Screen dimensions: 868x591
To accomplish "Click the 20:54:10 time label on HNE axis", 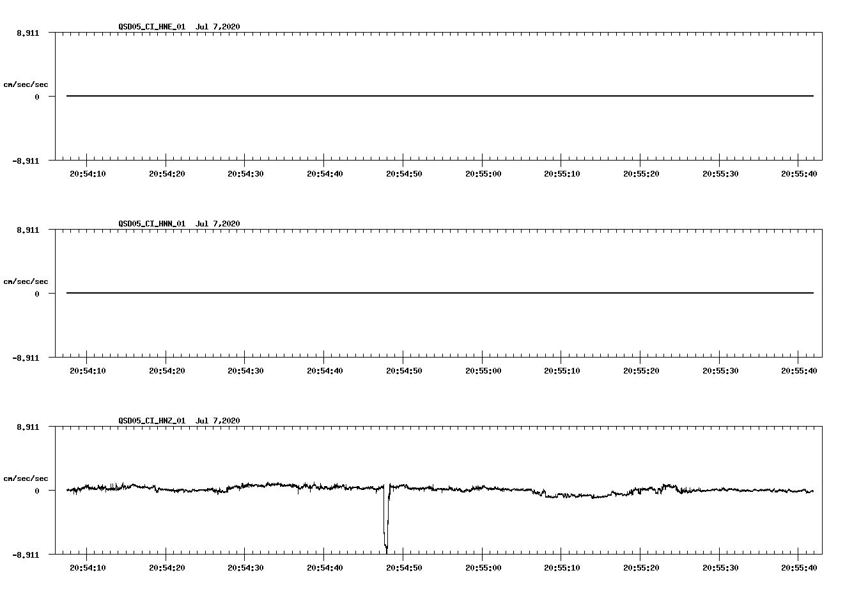I will click(x=88, y=173).
